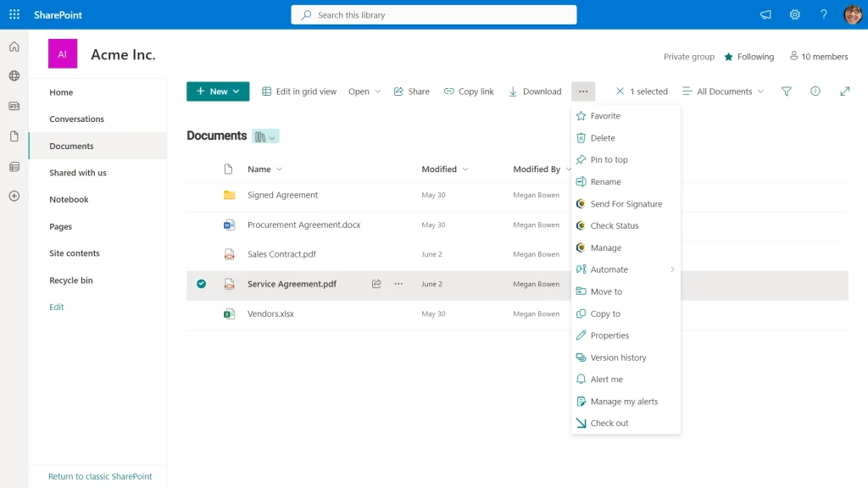Click the Download button
Image resolution: width=868 pixels, height=488 pixels.
tap(536, 91)
